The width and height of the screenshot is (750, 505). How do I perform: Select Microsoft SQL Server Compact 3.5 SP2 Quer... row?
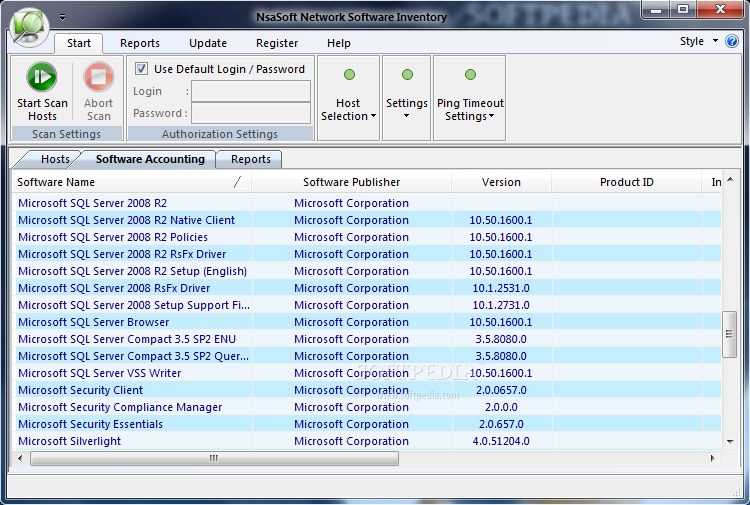click(368, 356)
